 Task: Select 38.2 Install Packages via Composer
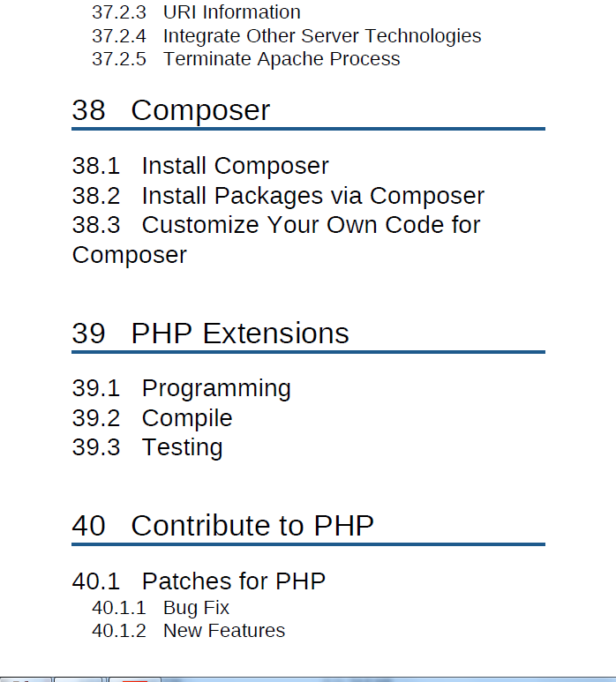tap(278, 195)
